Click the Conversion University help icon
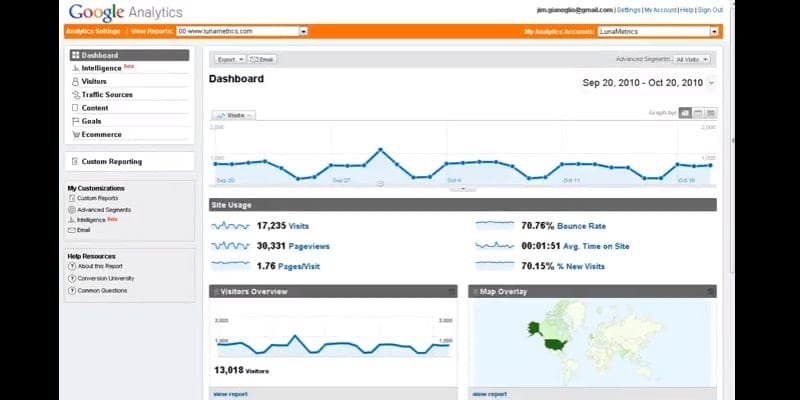The image size is (800, 400). (72, 279)
